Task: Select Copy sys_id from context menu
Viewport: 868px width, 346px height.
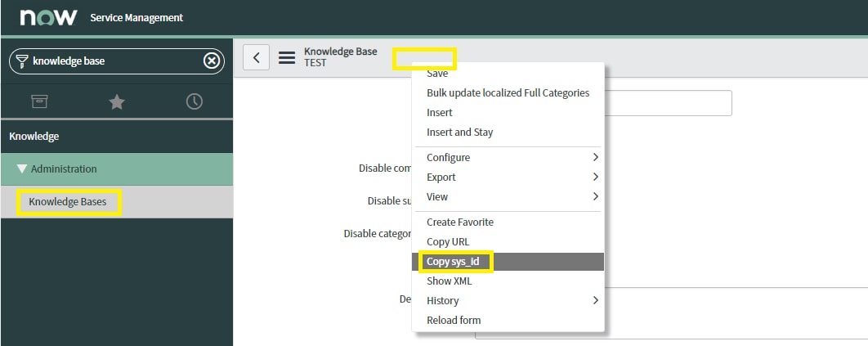Action: coord(459,262)
